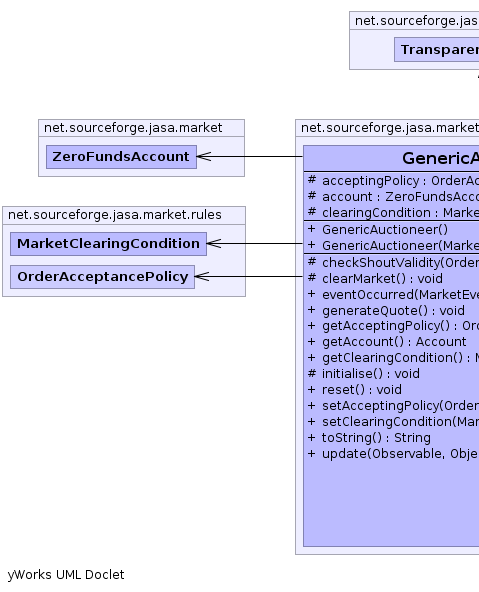Select the toString() : String method
479x592 pixels.
[369, 438]
